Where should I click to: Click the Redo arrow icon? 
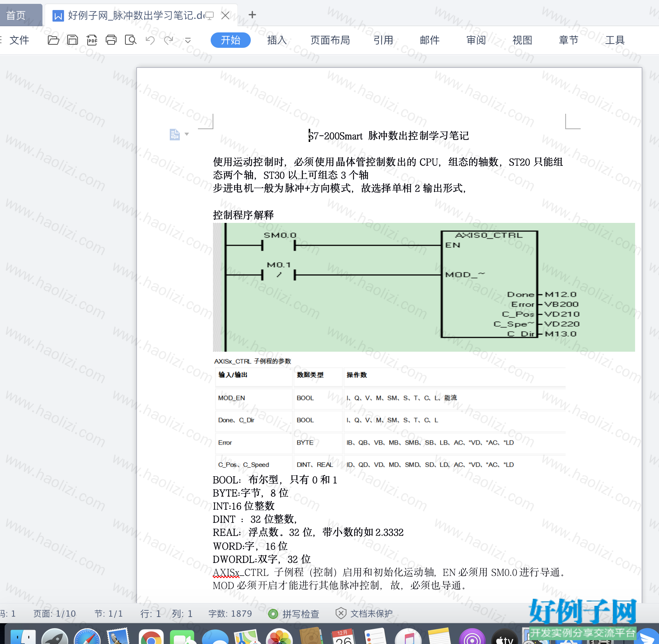pyautogui.click(x=169, y=40)
